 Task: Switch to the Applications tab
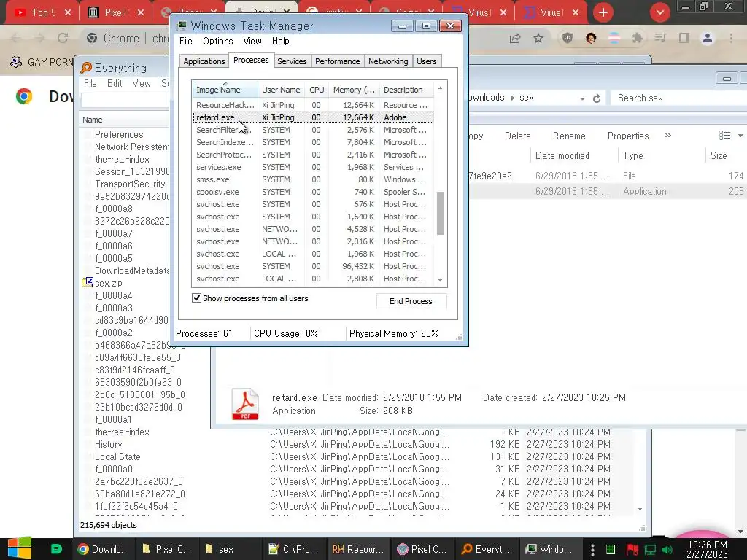[204, 61]
